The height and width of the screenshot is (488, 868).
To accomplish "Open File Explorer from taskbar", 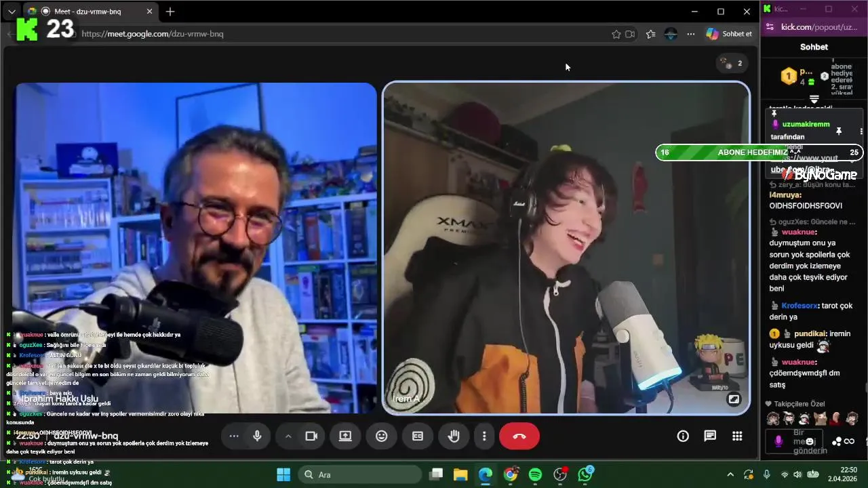I will (x=460, y=474).
